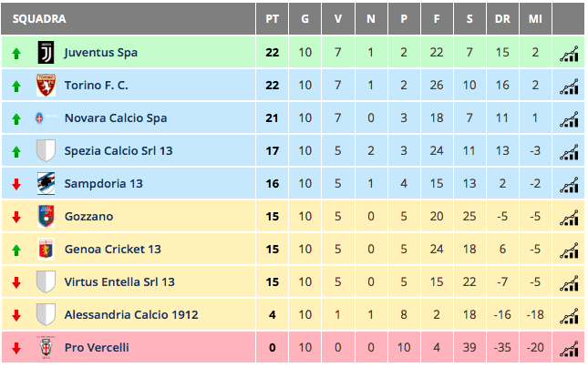Open the Spezia Calcio Srl 13 team link
The image size is (588, 368).
tap(119, 150)
